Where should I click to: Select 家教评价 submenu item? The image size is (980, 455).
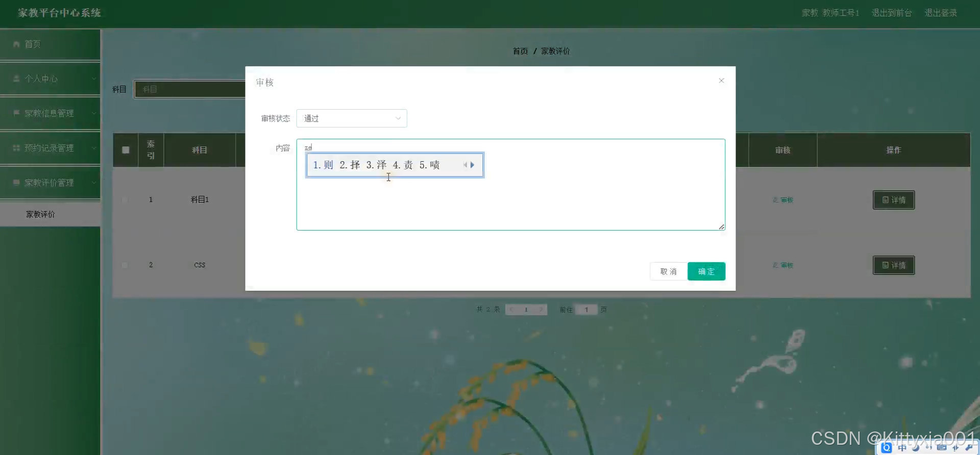pos(50,214)
